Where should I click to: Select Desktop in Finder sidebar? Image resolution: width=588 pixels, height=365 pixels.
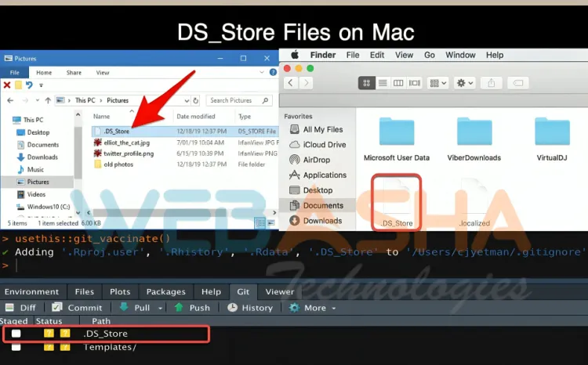[311, 190]
